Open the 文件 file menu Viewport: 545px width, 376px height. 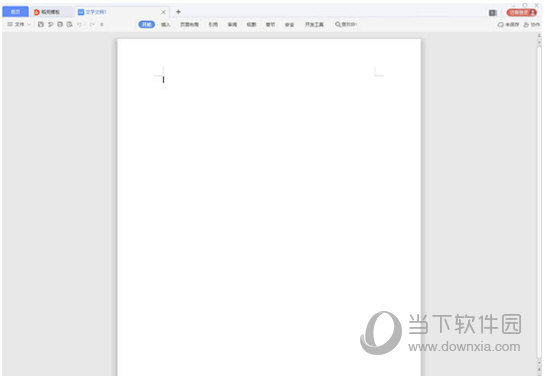[x=16, y=24]
